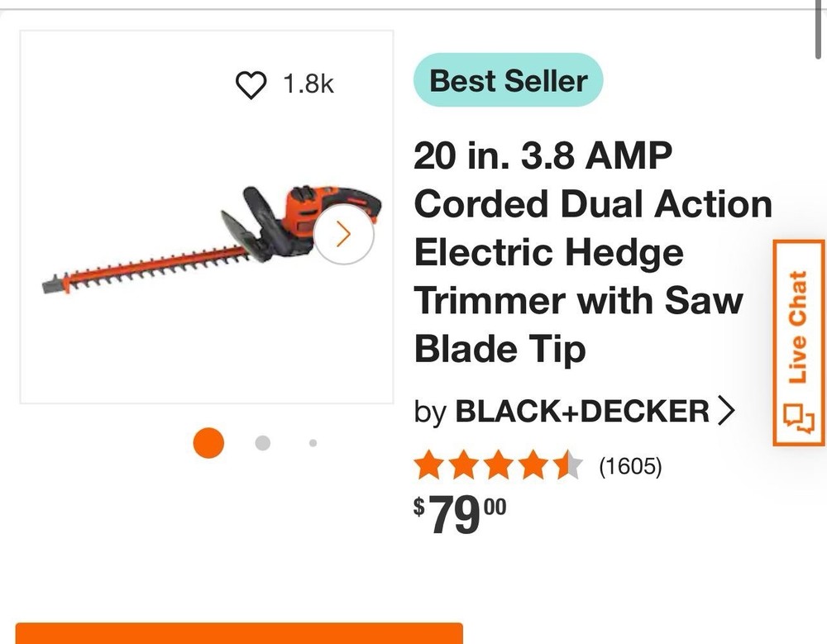Click the half-filled fifth rating star
Viewport: 827px width, 644px height.
(570, 467)
